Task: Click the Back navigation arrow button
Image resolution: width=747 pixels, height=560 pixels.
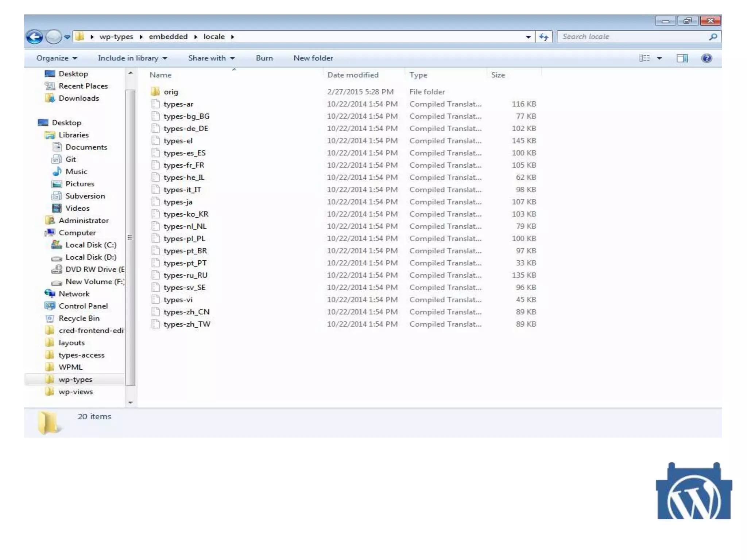Action: pos(35,37)
